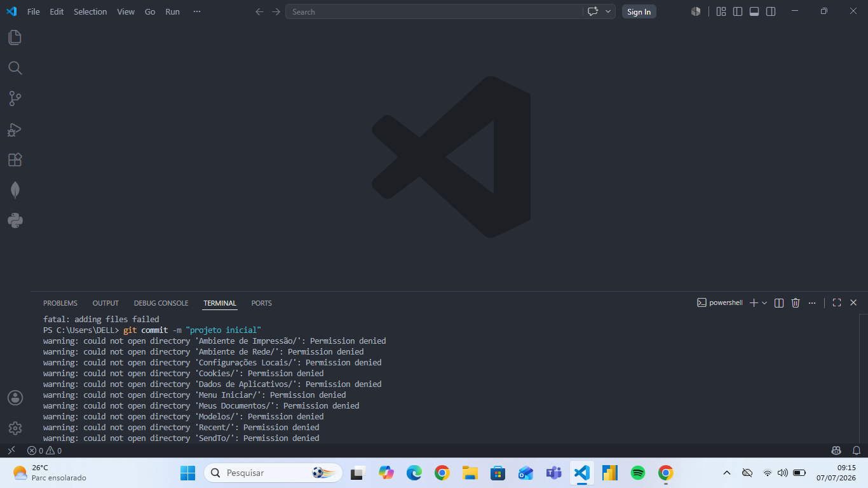This screenshot has height=488, width=868.
Task: Open the Run and Debug view
Action: click(15, 130)
